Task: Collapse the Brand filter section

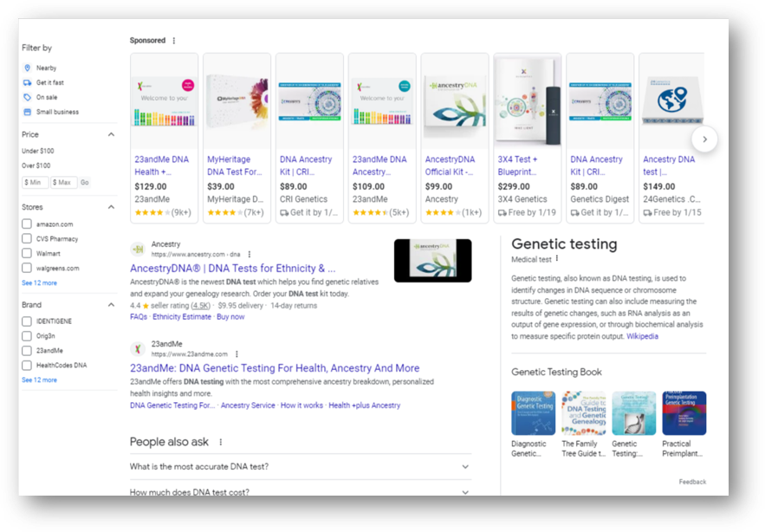Action: (111, 305)
